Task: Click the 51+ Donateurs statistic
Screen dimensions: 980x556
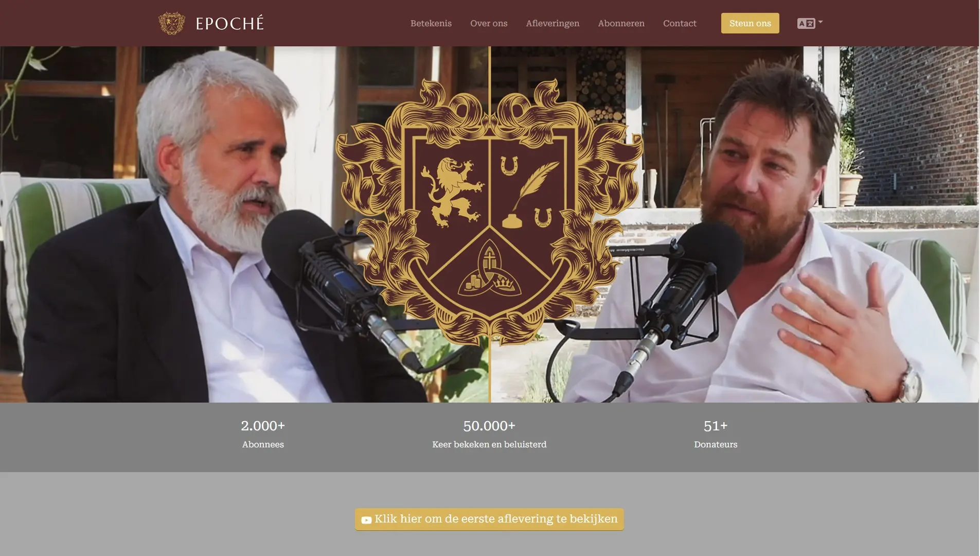Action: [x=716, y=434]
